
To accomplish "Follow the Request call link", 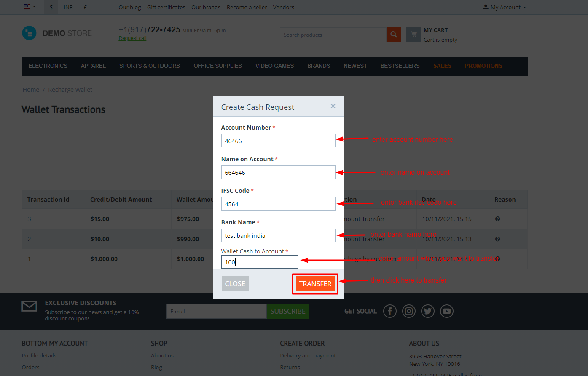I will [132, 38].
